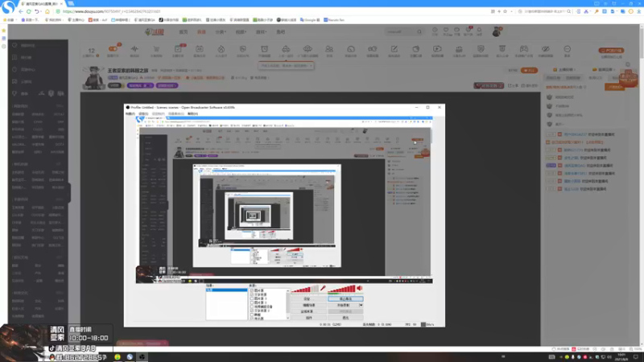Click the 开始录制 button in OBS
This screenshot has height=362, width=644.
coord(344,306)
